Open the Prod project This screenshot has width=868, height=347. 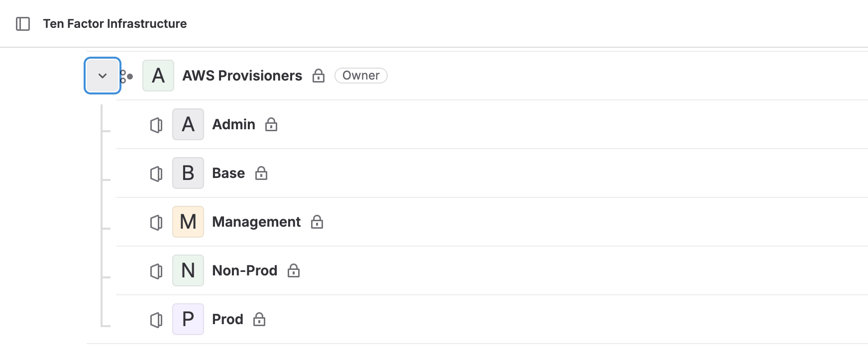(x=227, y=319)
